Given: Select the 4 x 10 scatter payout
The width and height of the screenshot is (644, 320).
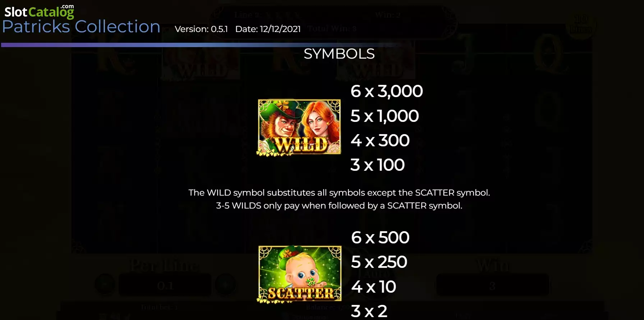Looking at the screenshot, I should pyautogui.click(x=373, y=287).
